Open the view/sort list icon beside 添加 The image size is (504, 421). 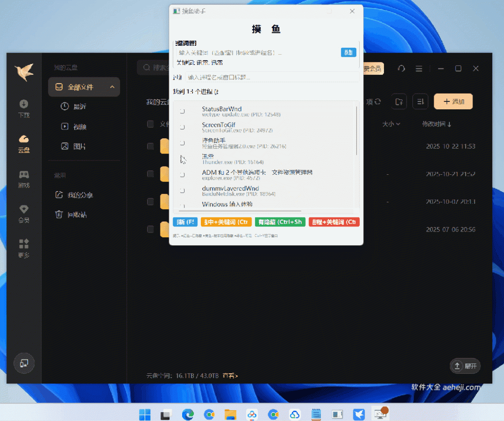tap(420, 101)
